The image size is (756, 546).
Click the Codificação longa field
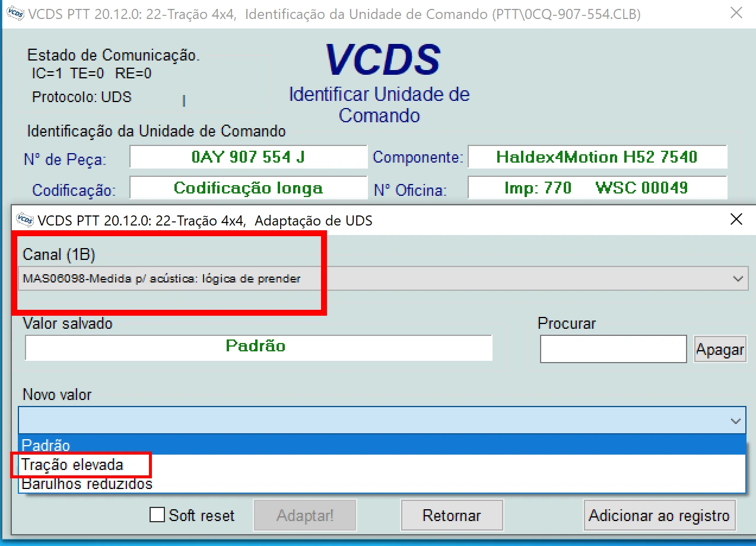248,188
